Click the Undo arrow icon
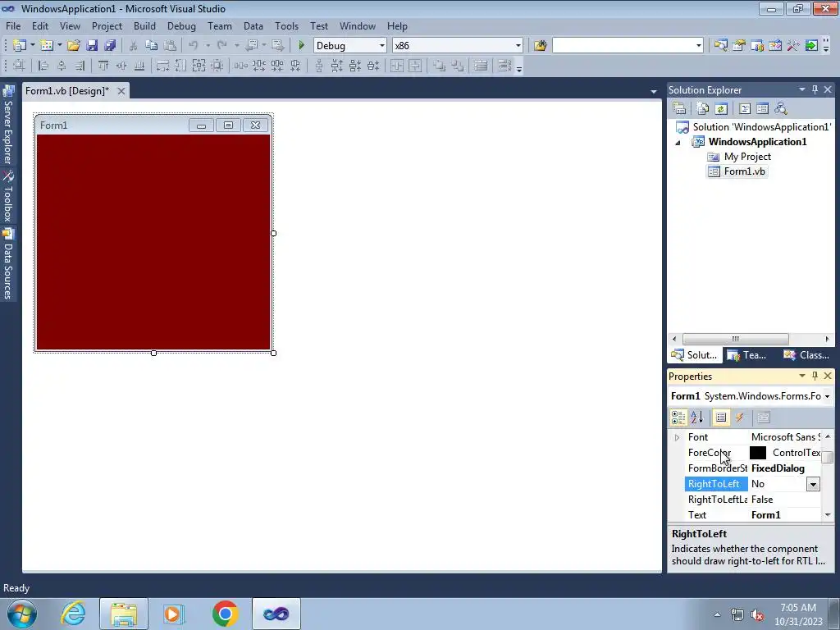 (193, 46)
